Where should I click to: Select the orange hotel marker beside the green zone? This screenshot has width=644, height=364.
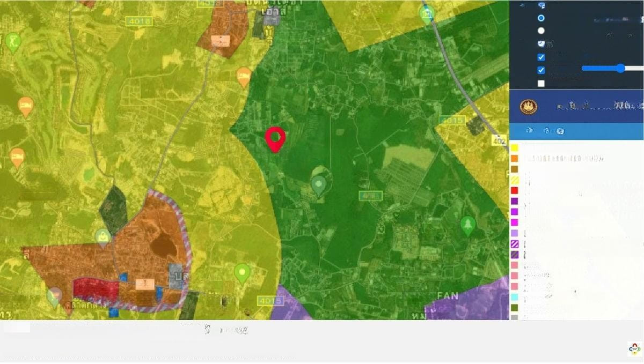pos(244,77)
